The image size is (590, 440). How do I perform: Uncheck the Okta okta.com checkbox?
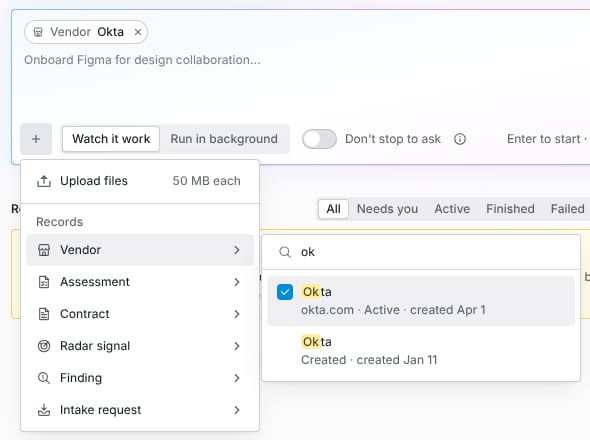(285, 292)
